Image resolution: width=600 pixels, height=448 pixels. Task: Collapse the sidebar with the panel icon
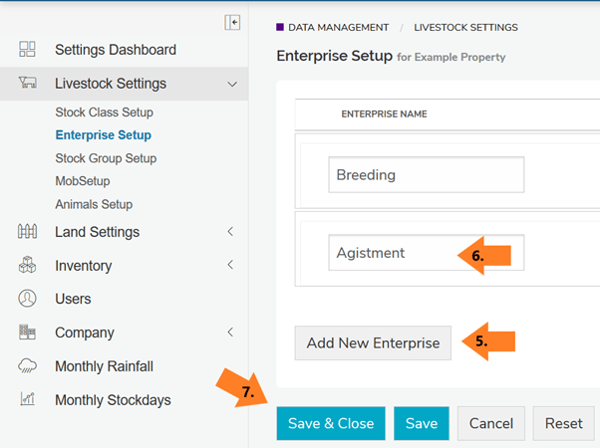(x=232, y=22)
